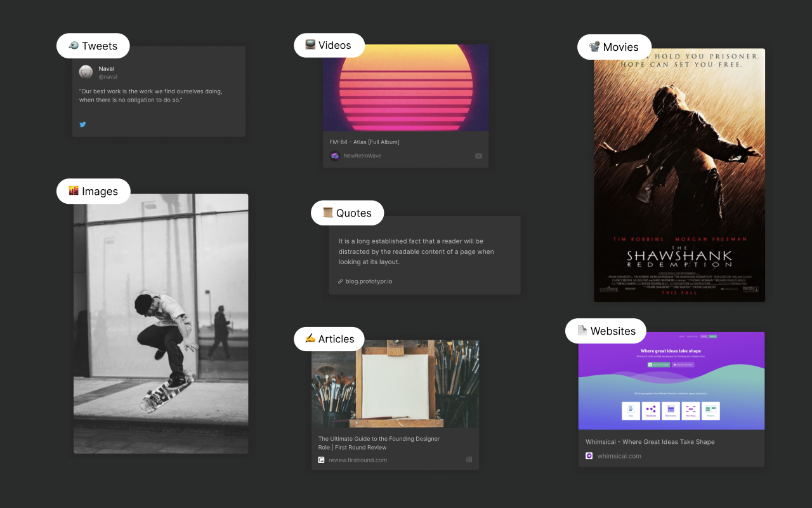Select the Movies label
812x508 pixels.
click(614, 47)
